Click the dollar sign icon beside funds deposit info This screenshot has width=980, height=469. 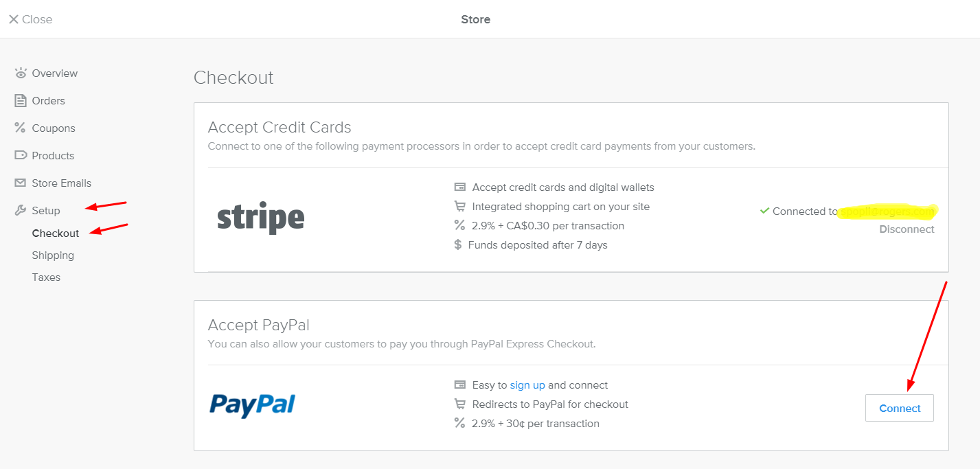pyautogui.click(x=459, y=244)
